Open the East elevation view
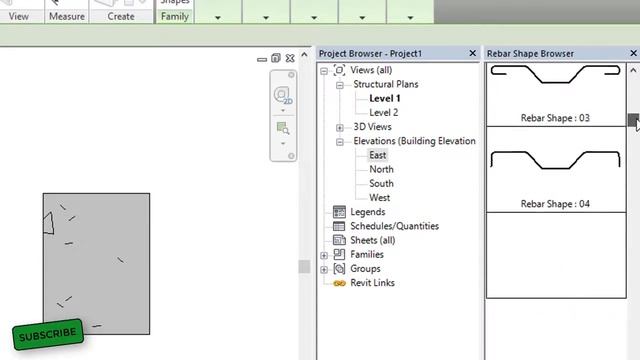Screen dimensions: 640x360 (378, 155)
